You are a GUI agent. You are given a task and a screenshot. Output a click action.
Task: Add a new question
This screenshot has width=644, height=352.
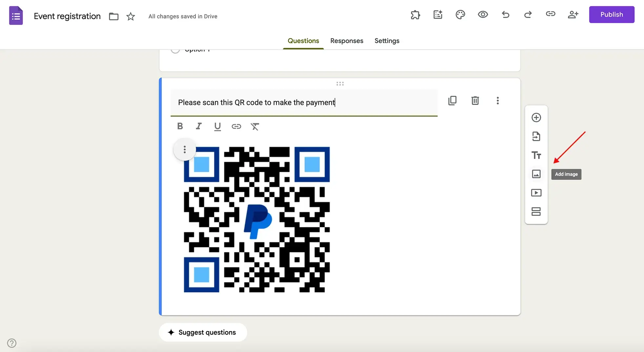coord(536,117)
